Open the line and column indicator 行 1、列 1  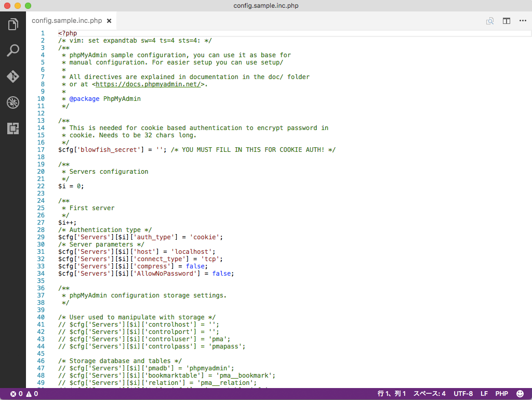[391, 394]
